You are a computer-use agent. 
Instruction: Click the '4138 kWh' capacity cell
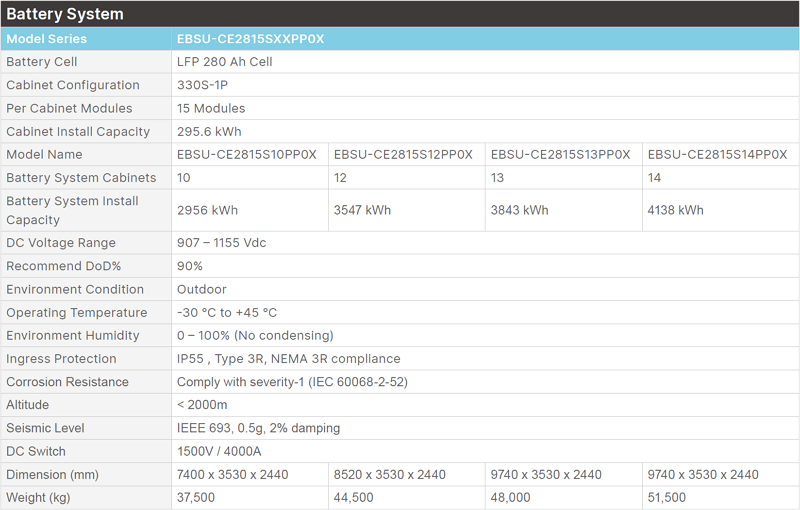click(721, 210)
